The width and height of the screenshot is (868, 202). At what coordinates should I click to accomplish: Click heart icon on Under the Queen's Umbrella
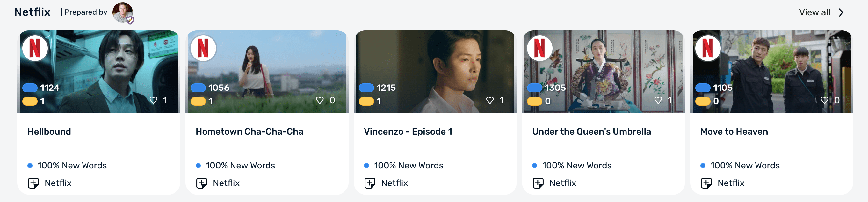658,100
